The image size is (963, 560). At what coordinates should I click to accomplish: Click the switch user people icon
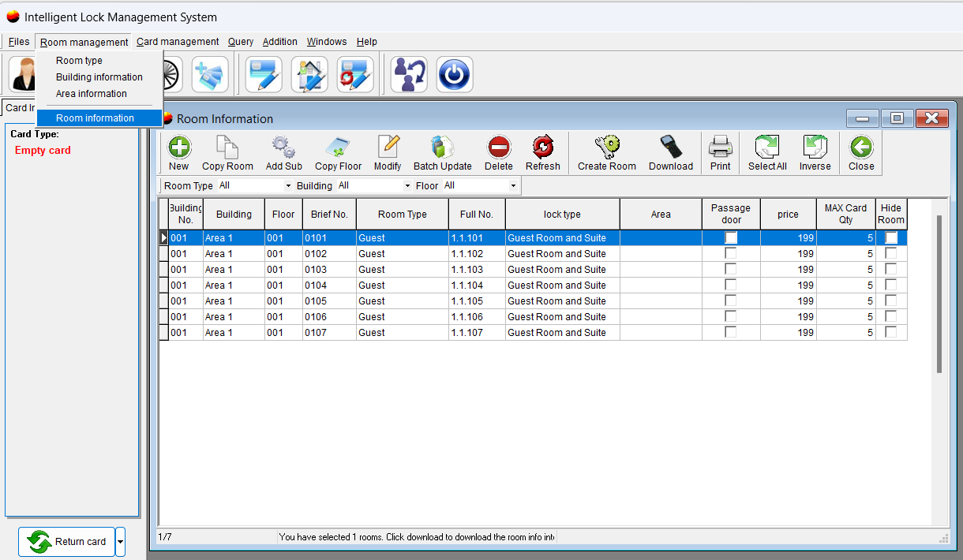pos(409,75)
